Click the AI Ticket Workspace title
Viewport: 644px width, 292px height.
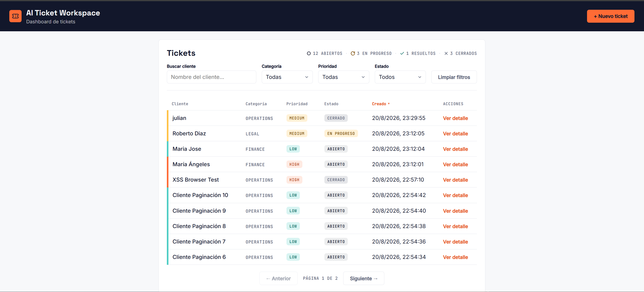63,13
